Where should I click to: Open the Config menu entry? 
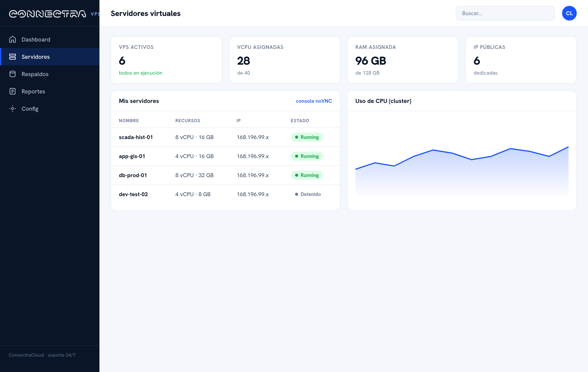(50, 109)
